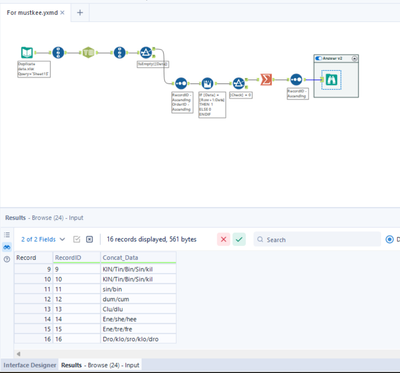Viewport: 400px width, 373px height.
Task: Click the Concat_Data column header
Action: coord(138,258)
